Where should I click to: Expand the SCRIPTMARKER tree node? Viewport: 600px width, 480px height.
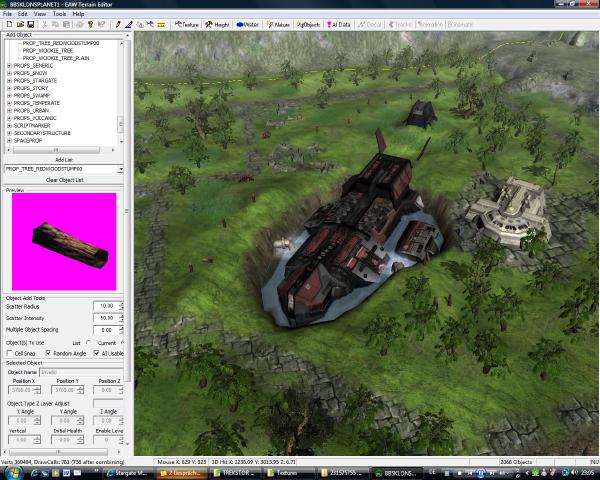pos(10,126)
